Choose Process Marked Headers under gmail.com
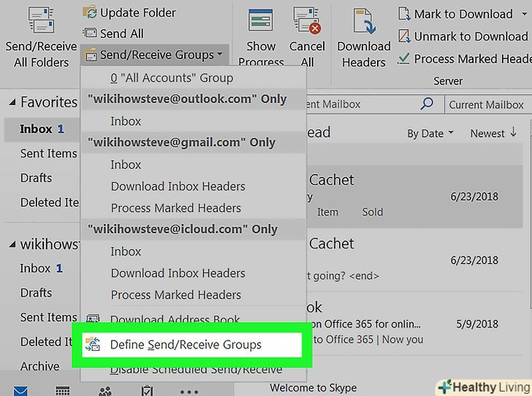Viewport: 532px width, 396px height. (x=194, y=208)
